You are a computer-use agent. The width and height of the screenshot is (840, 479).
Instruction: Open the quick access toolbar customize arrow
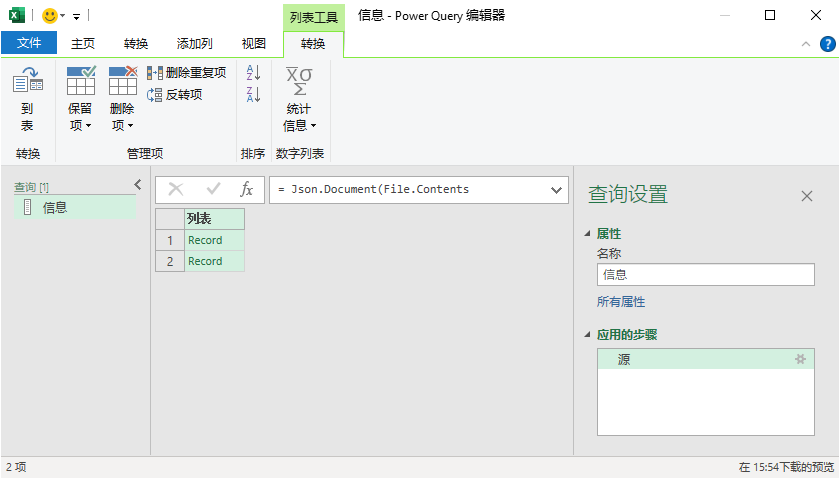pyautogui.click(x=77, y=17)
